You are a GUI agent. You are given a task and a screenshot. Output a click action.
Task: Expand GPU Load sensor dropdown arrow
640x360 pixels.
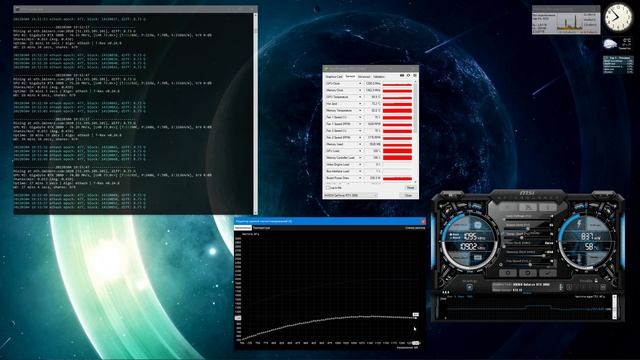coord(360,151)
